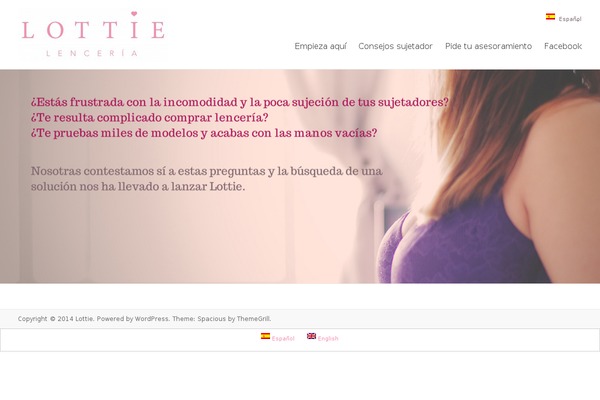Viewport: 600px width, 400px height.
Task: Click the Lottie logo wordmark
Action: click(x=93, y=30)
